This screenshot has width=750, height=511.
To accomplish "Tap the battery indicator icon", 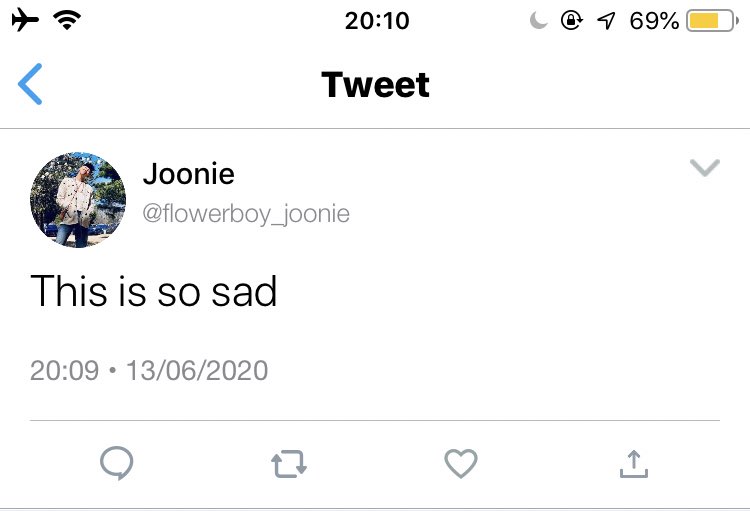I will point(712,21).
